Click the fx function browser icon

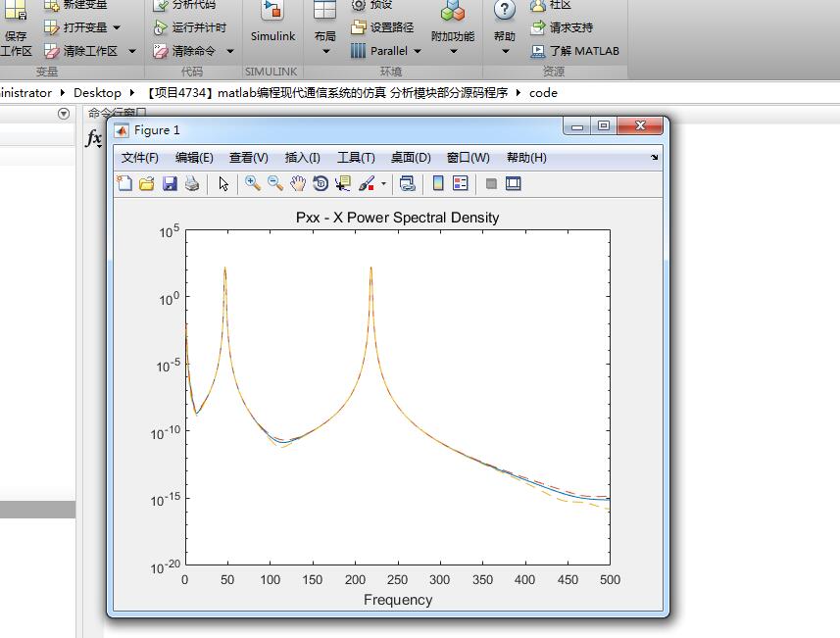click(x=94, y=138)
